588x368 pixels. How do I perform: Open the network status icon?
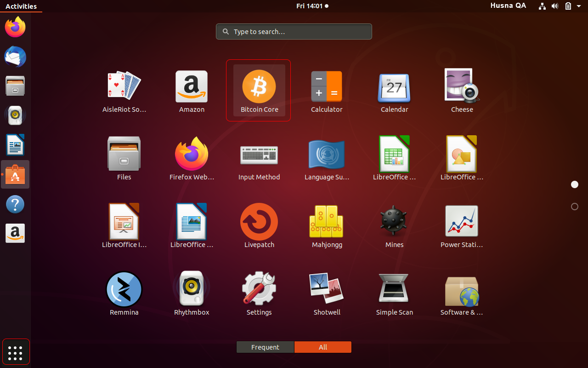tap(542, 6)
